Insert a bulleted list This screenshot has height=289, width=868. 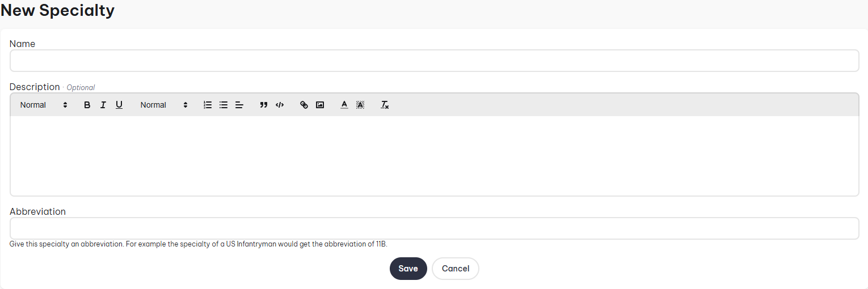point(224,105)
